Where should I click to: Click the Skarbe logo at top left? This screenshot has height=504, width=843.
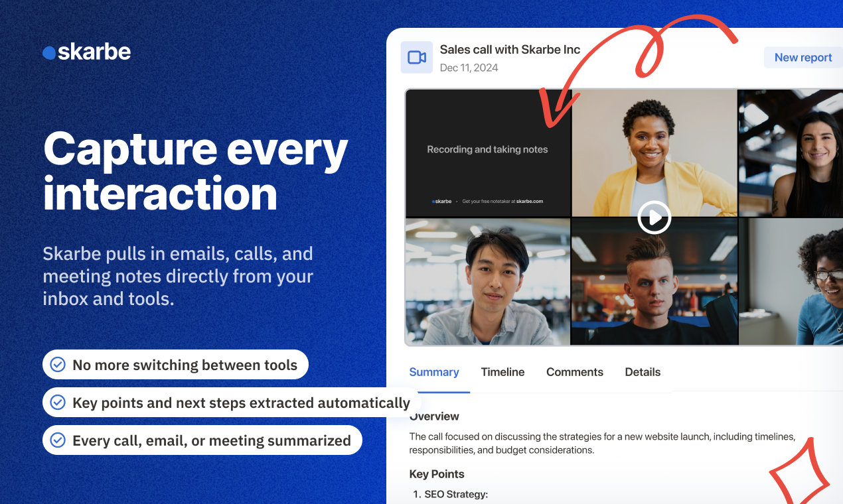(87, 52)
